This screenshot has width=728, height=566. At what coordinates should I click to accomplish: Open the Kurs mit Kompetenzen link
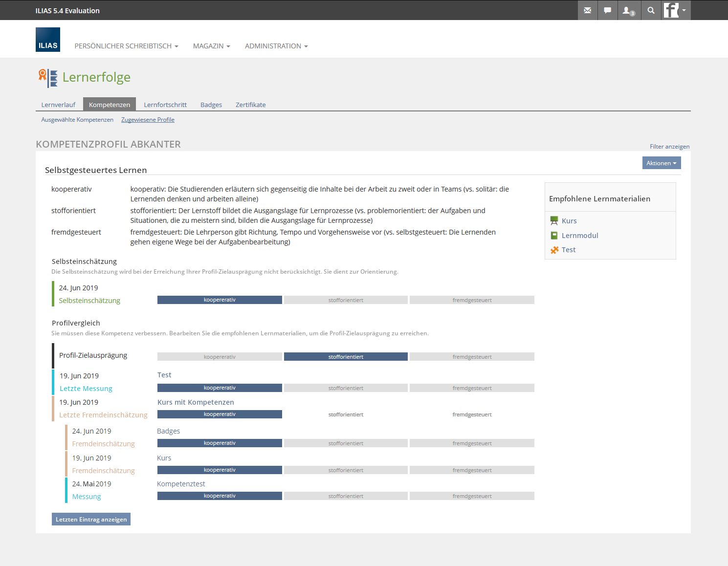[196, 402]
